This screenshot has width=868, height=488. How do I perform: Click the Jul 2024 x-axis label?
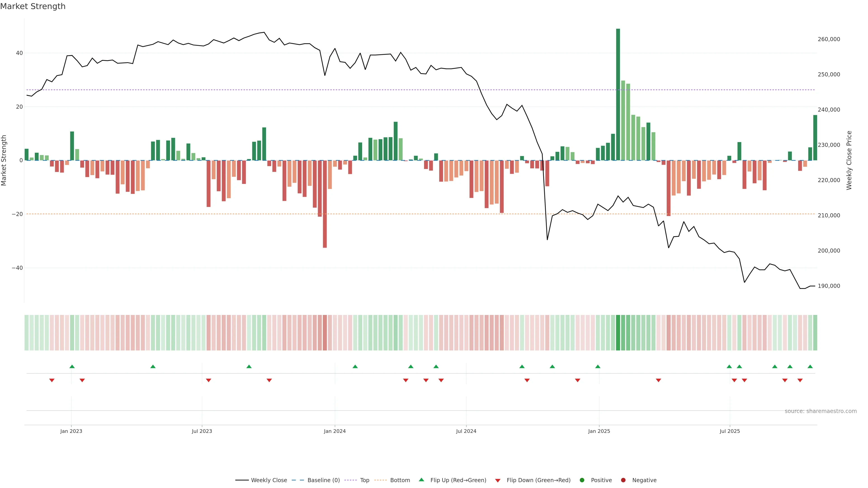pos(466,431)
